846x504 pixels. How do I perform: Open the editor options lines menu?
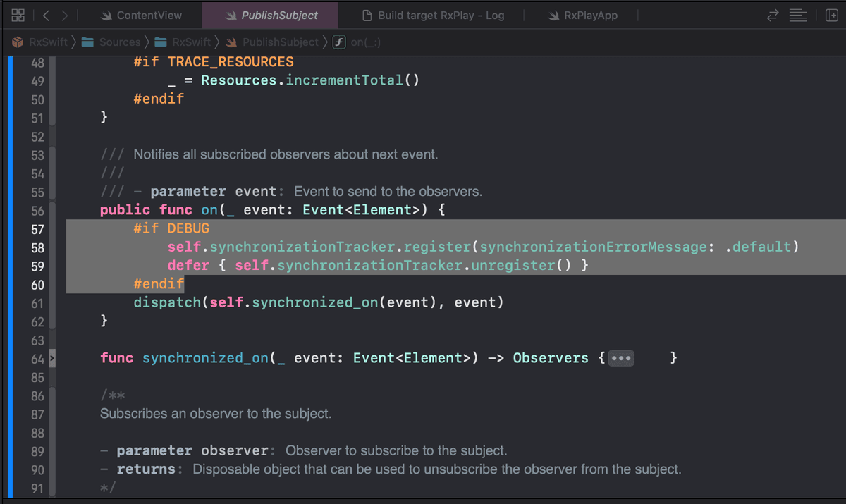point(797,15)
